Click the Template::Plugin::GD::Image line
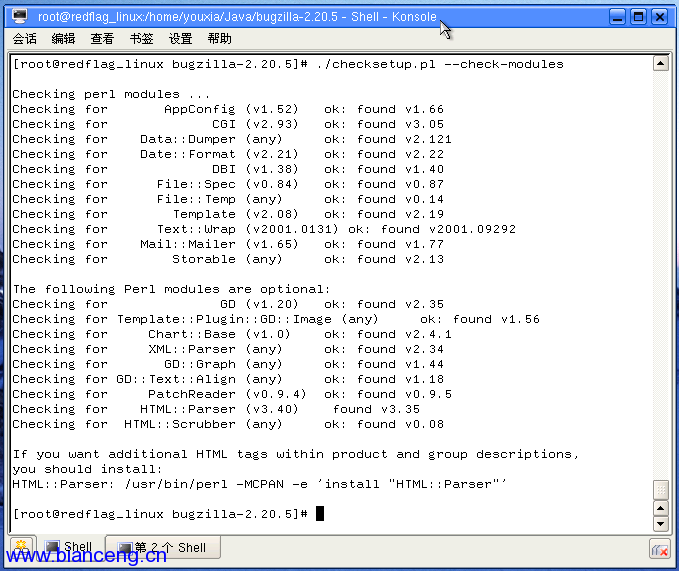The width and height of the screenshot is (679, 571). pyautogui.click(x=276, y=319)
